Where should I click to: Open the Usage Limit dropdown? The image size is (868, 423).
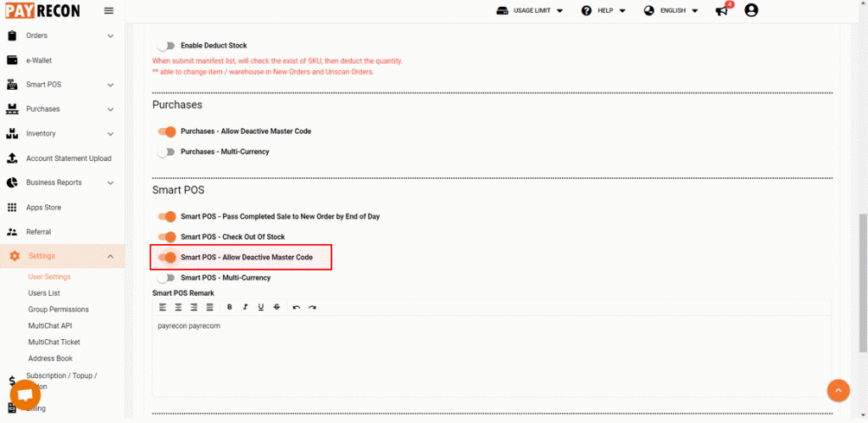click(559, 10)
